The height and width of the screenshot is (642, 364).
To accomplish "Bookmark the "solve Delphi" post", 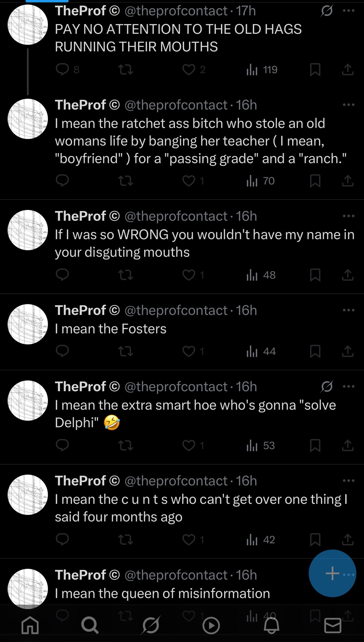I will point(315,445).
